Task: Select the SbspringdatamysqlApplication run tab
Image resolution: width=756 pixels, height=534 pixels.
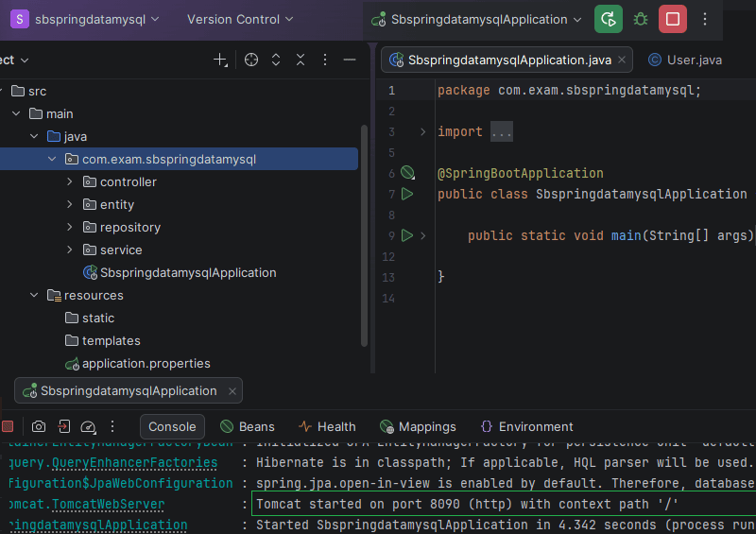Action: click(x=129, y=390)
